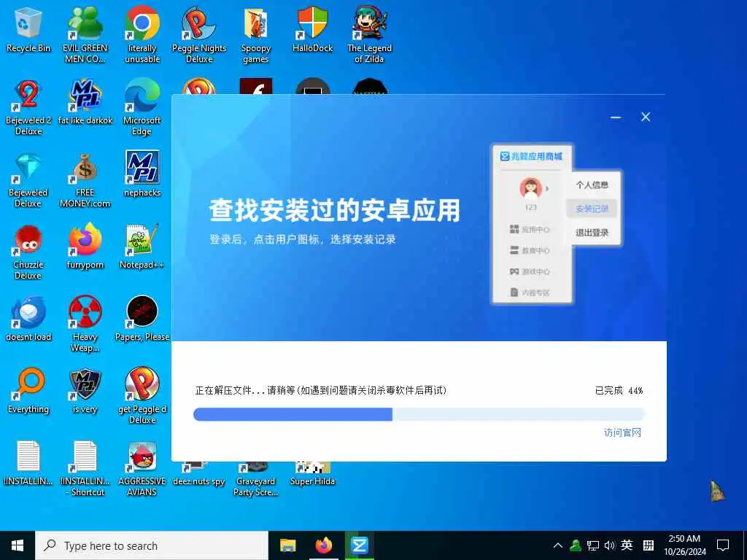Click the 访问官网 link in installer

point(622,432)
